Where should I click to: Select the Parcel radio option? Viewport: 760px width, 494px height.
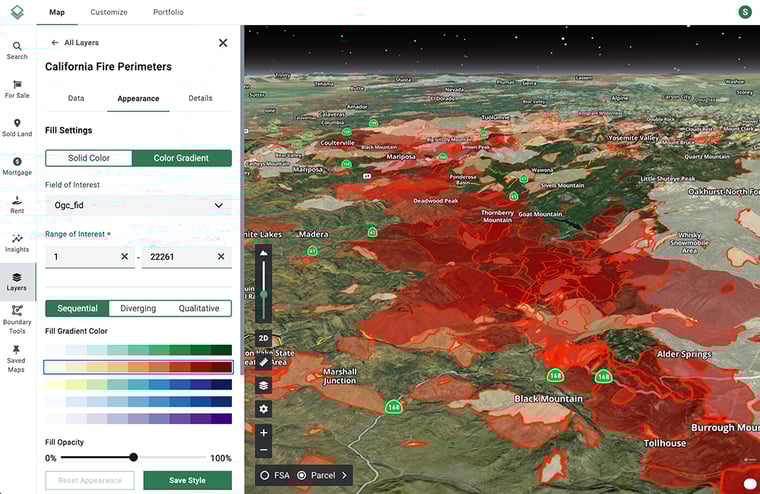click(302, 475)
